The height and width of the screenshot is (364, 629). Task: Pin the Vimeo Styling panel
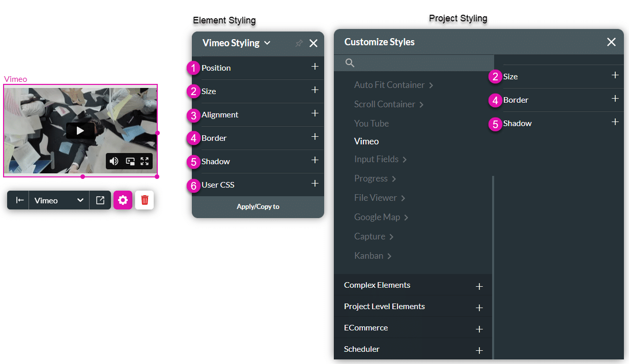coord(299,43)
